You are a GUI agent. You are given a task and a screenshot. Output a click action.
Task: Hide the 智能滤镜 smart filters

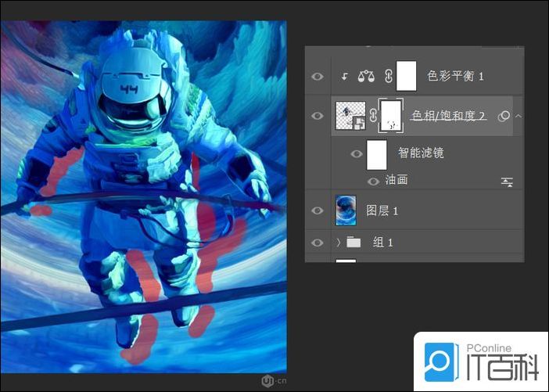pos(356,154)
